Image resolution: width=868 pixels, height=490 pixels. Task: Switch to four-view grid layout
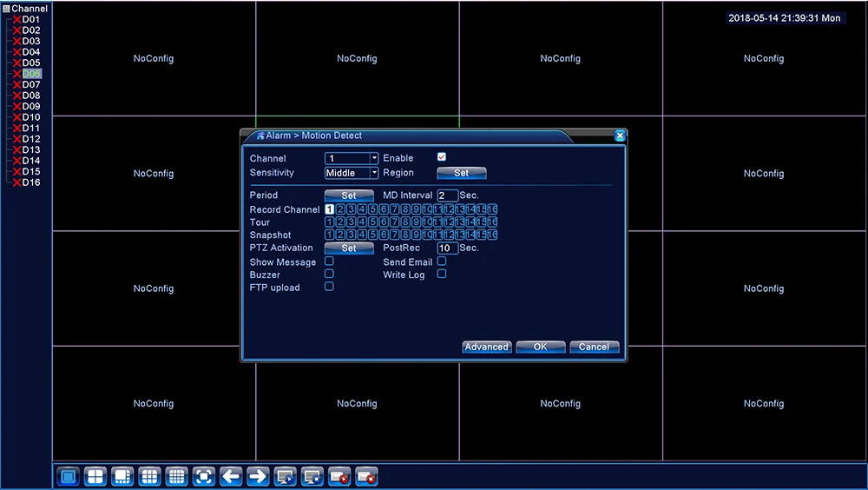click(x=95, y=476)
